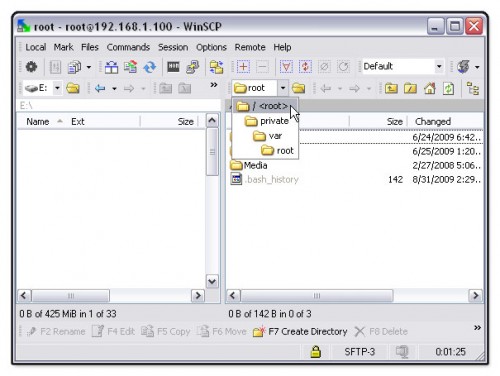Open local drive E: dropdown
The image size is (500, 376).
57,88
